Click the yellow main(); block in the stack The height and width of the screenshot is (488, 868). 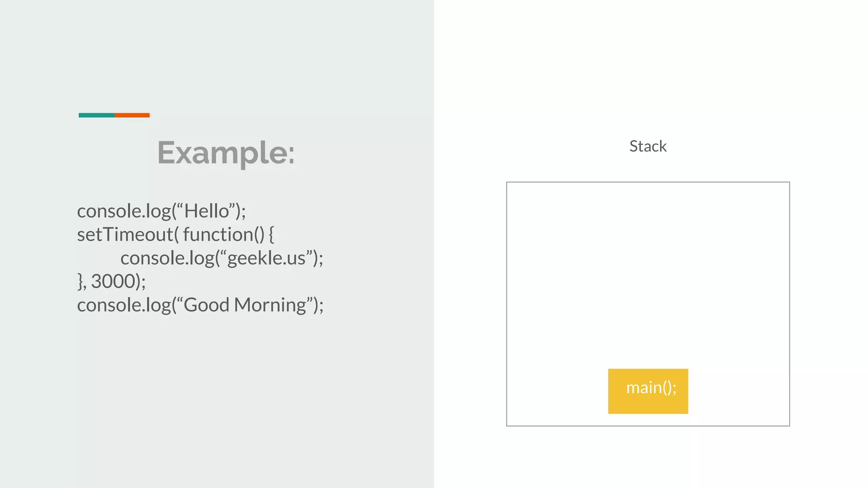pyautogui.click(x=648, y=391)
